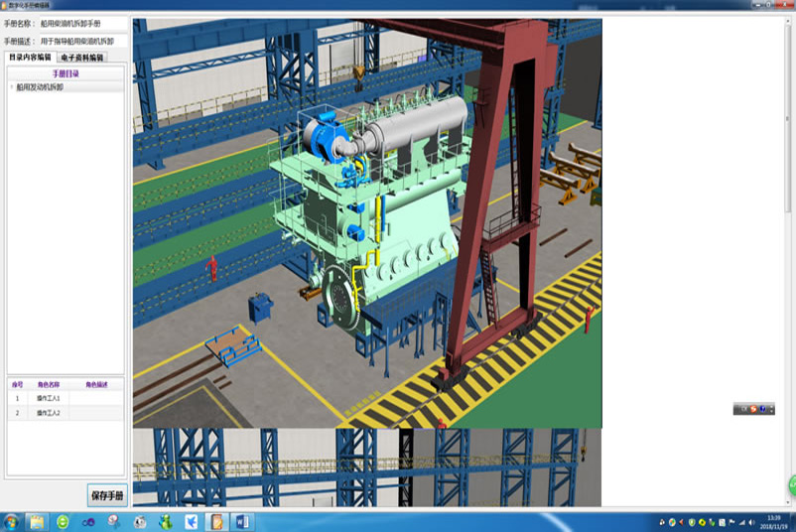796x532 pixels.
Task: Open File Explorer from the taskbar
Action: [x=37, y=521]
